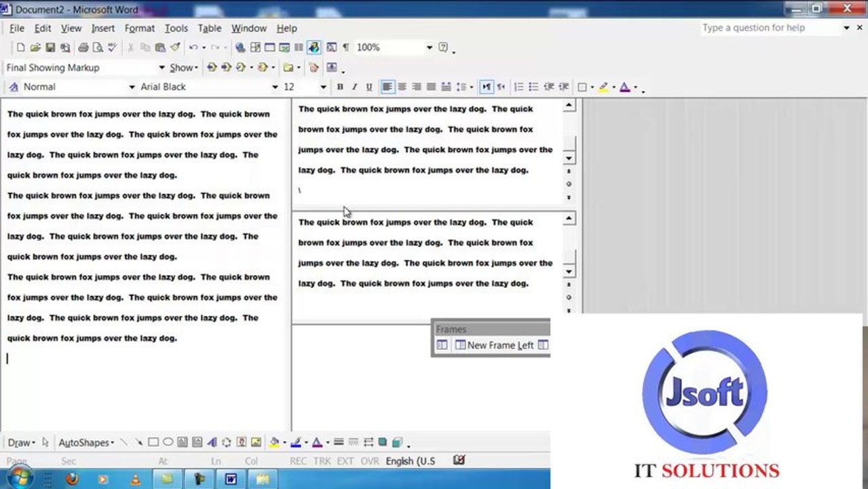Image resolution: width=868 pixels, height=489 pixels.
Task: Open Firefox from the taskbar
Action: coord(71,479)
